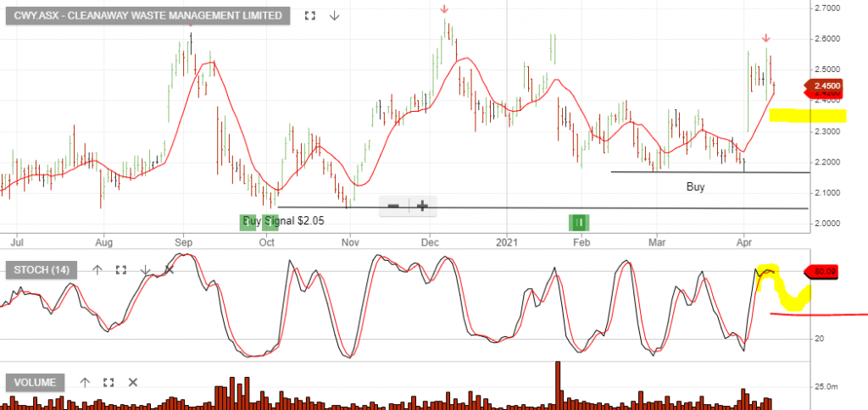Click the "Buy" annotation under support line

[695, 187]
